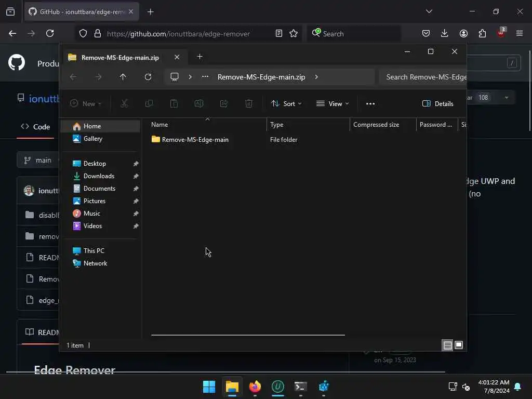List all Firefox tabs dropdown arrow
This screenshot has height=399, width=532.
[429, 11]
